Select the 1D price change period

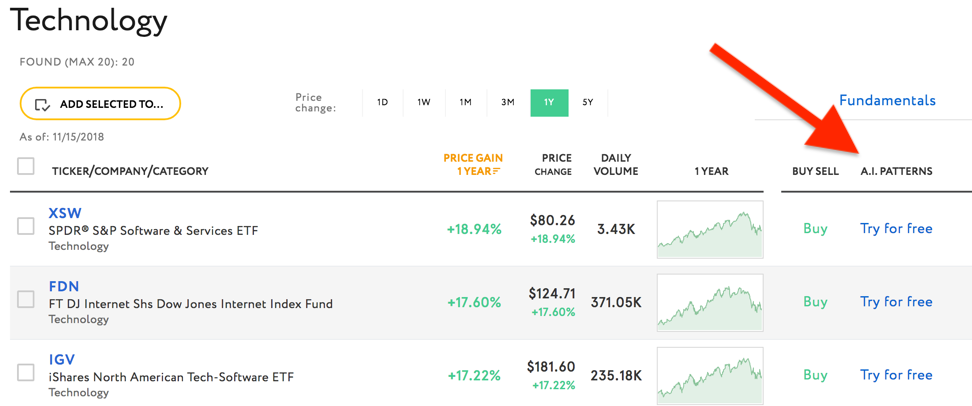[x=382, y=103]
